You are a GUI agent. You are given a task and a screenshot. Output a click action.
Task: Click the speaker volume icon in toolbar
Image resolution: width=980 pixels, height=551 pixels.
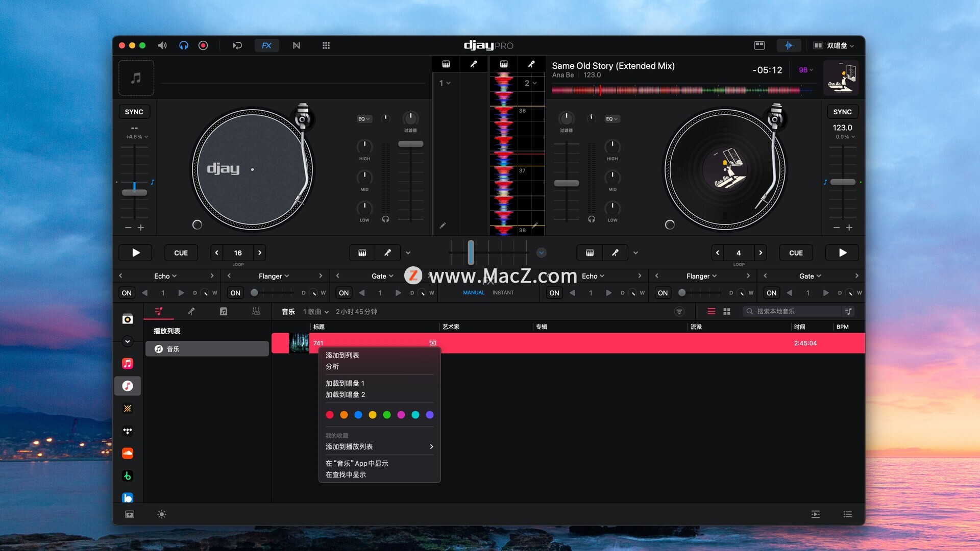(x=162, y=45)
